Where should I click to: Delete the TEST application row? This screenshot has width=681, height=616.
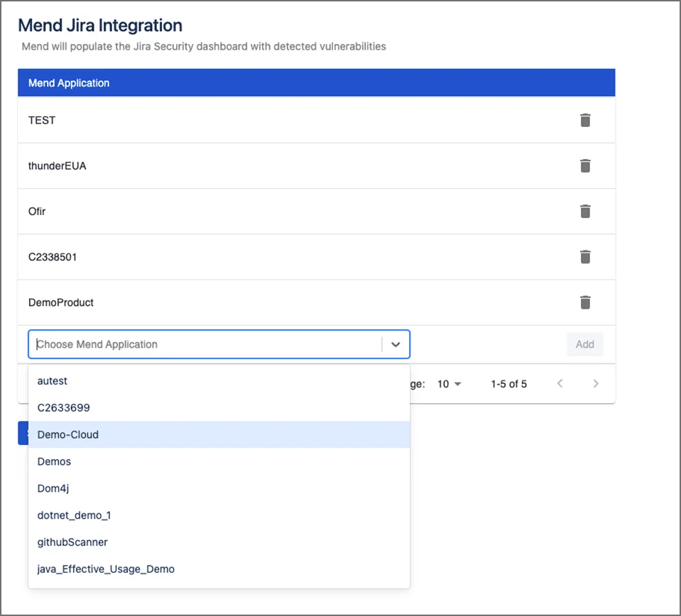point(585,120)
